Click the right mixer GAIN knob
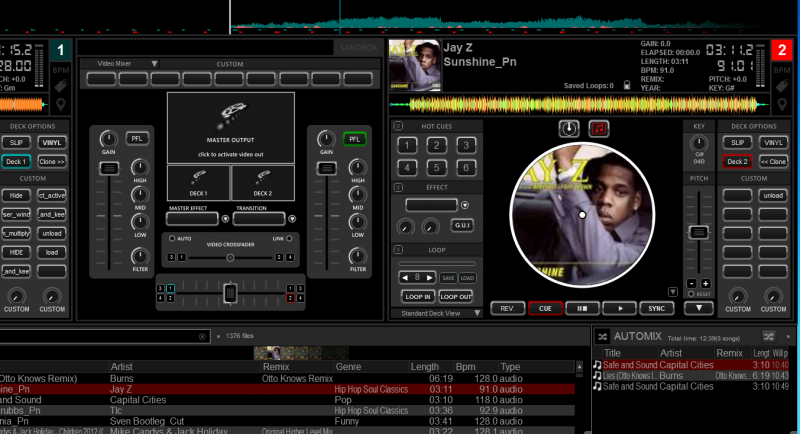The width and height of the screenshot is (800, 434). coord(326,139)
